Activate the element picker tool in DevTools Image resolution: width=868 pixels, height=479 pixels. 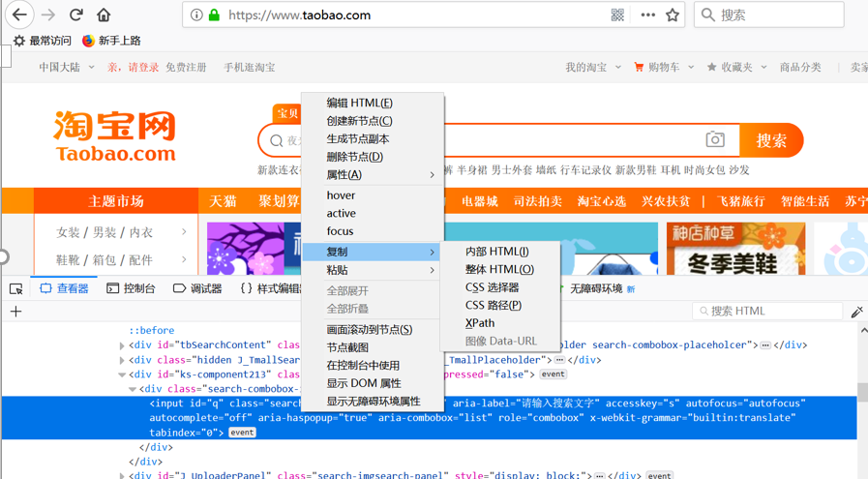click(16, 288)
